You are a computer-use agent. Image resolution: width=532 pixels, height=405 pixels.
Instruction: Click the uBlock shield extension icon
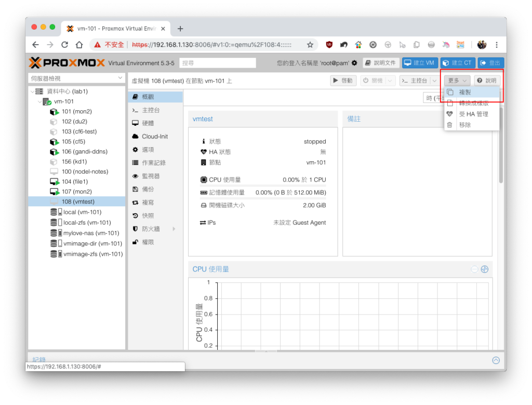coord(329,45)
